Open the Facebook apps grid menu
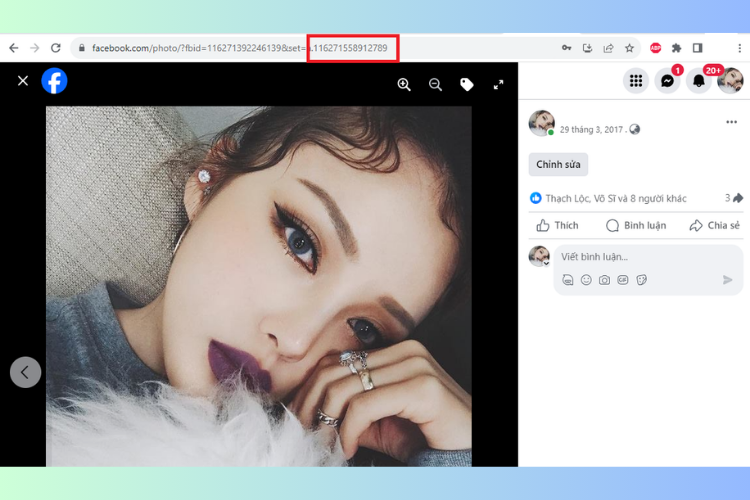This screenshot has height=500, width=750. click(636, 81)
